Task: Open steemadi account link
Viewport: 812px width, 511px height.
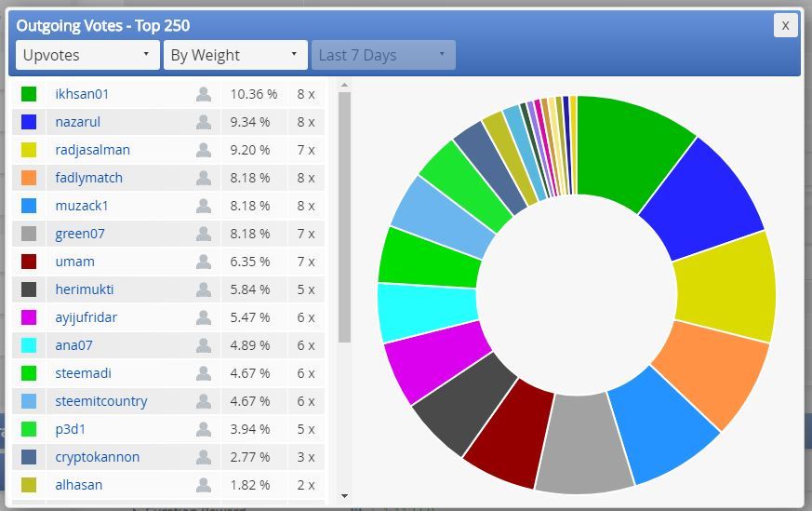Action: (84, 373)
